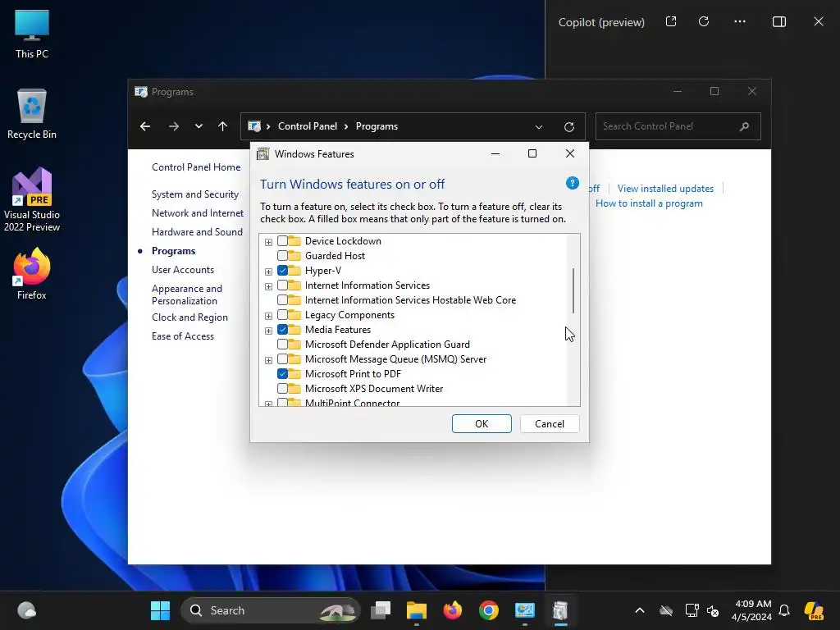The height and width of the screenshot is (630, 840).
Task: Open the notifications bell
Action: coord(784,610)
